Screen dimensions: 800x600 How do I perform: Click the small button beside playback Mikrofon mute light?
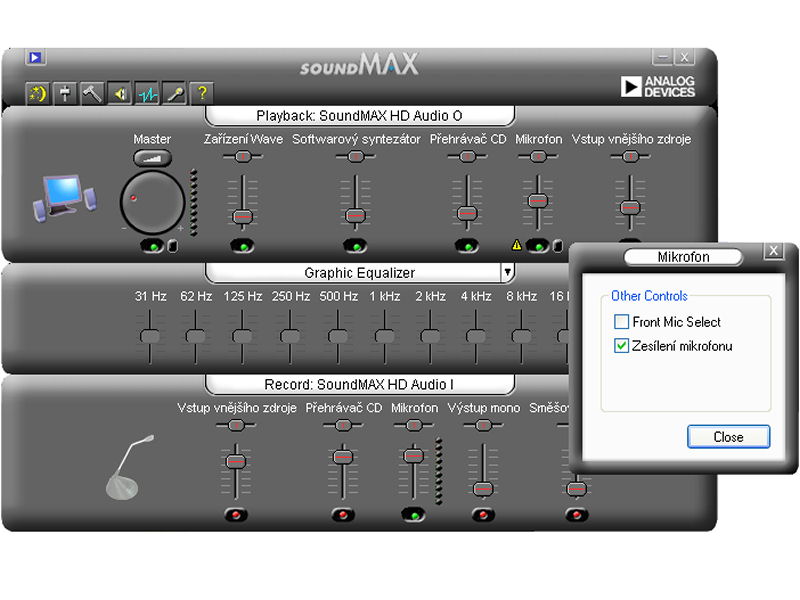(x=558, y=246)
